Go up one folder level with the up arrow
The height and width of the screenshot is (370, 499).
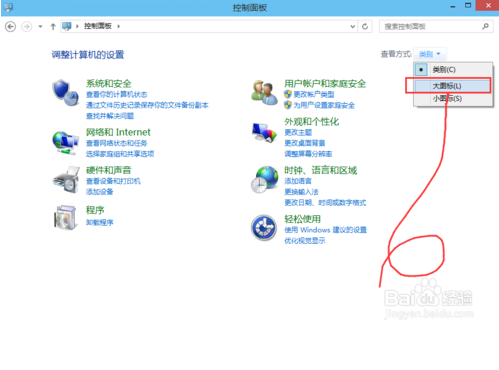pos(53,26)
